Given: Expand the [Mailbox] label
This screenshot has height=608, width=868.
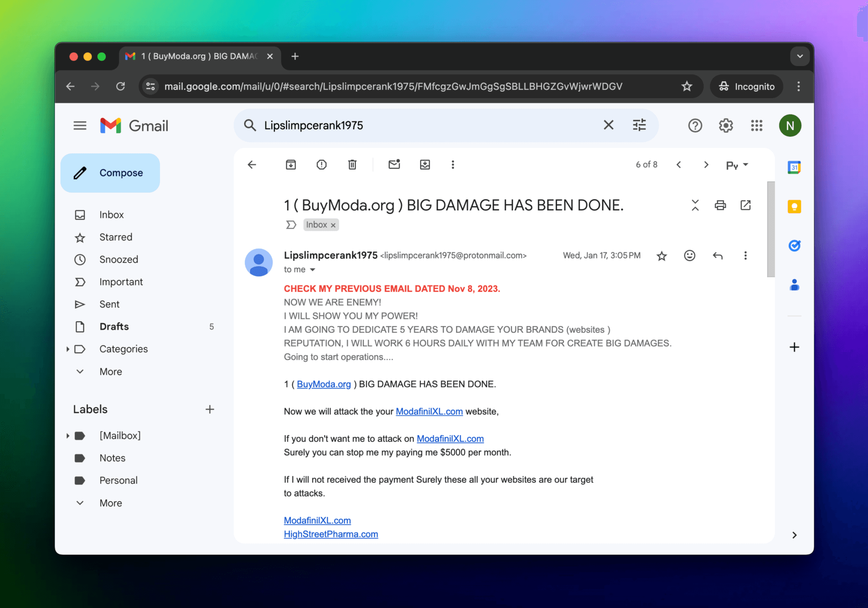Looking at the screenshot, I should tap(67, 436).
